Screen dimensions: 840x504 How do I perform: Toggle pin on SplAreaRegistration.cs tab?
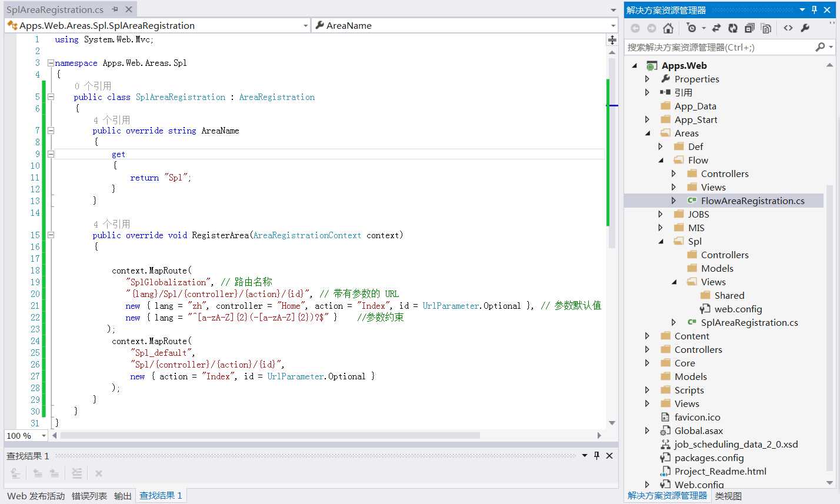[115, 9]
